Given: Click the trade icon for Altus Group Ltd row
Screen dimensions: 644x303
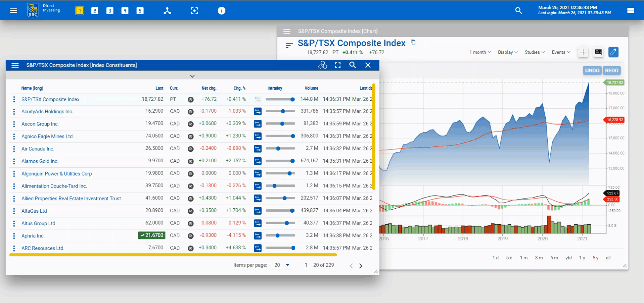Looking at the screenshot, I should pyautogui.click(x=258, y=223).
